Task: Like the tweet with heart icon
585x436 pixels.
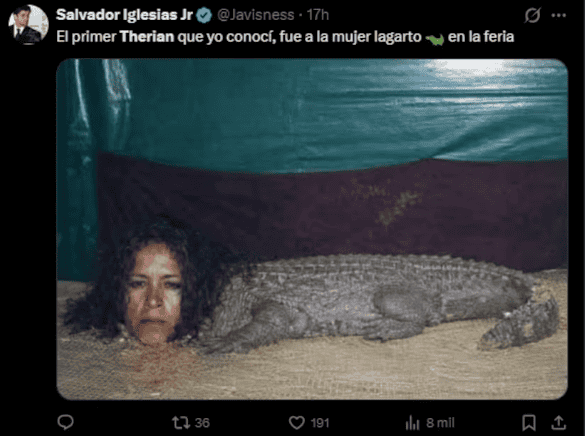Action: (x=297, y=423)
